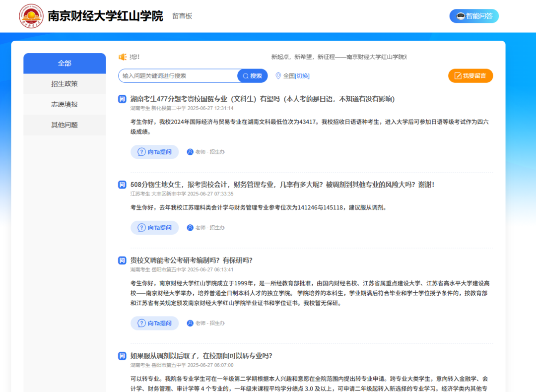The image size is (536, 392).
Task: Select the 全部 tab in sidebar
Action: (x=65, y=63)
